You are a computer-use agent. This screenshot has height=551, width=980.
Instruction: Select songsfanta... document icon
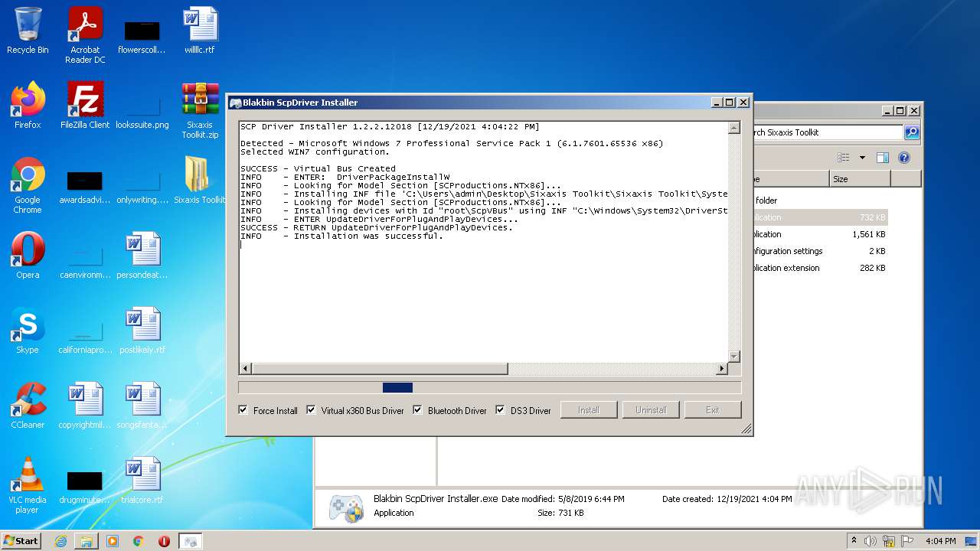(x=142, y=406)
